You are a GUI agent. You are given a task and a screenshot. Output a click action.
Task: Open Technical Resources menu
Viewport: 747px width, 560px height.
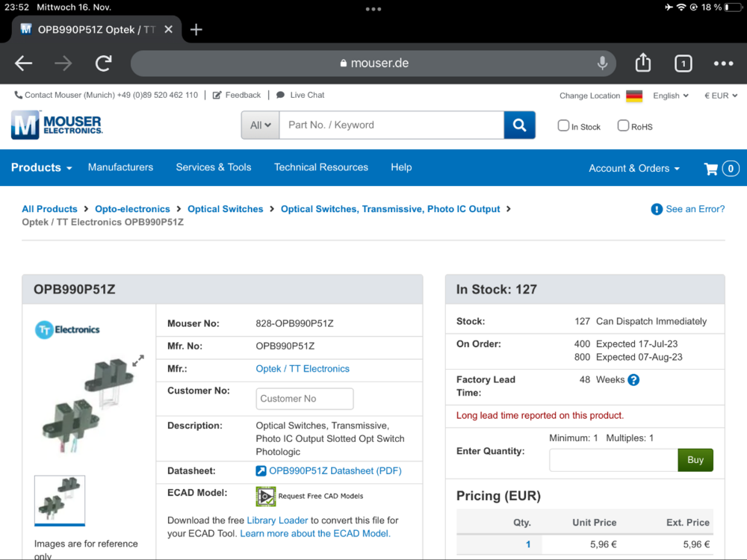[x=321, y=167]
